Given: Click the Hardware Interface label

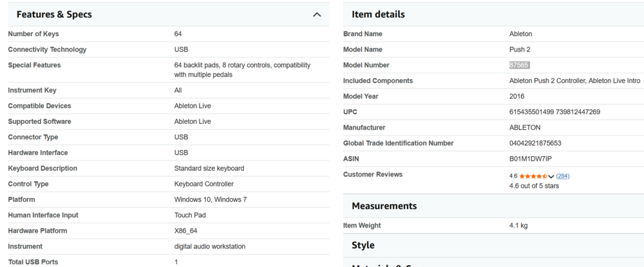Looking at the screenshot, I should pyautogui.click(x=38, y=153).
